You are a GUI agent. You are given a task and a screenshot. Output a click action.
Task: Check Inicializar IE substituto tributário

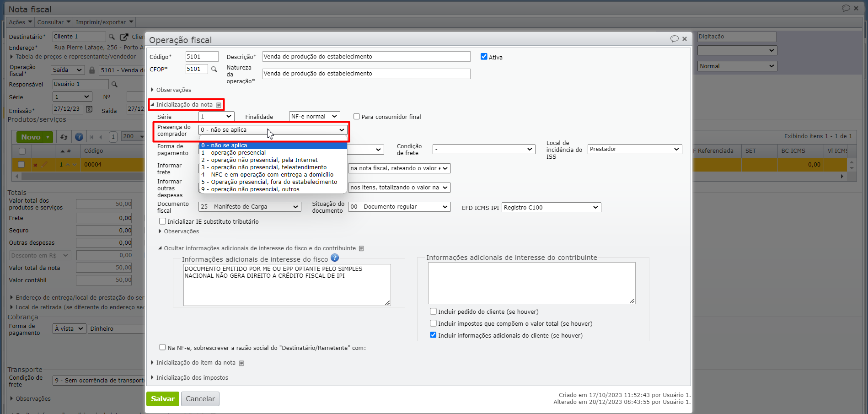tap(162, 221)
